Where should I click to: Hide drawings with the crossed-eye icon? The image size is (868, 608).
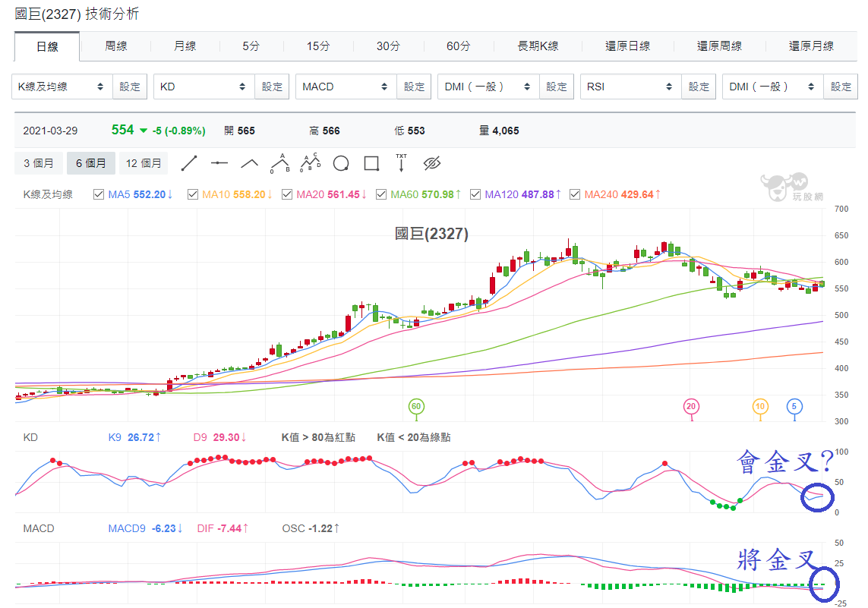(432, 163)
